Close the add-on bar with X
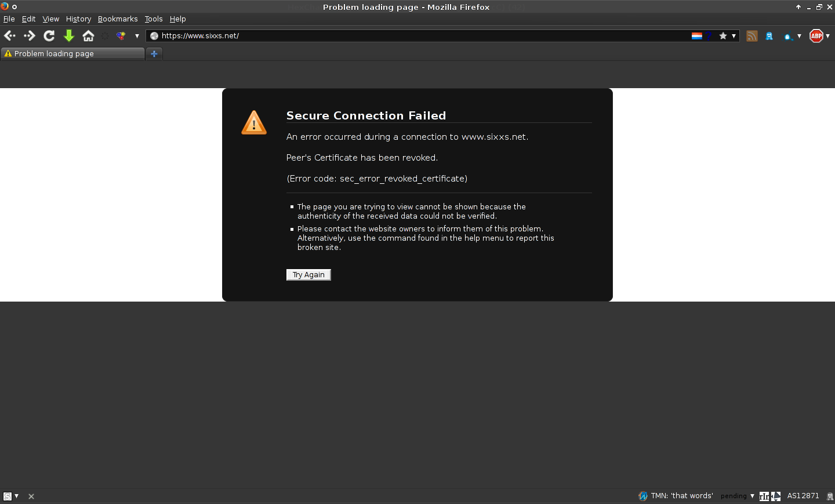 click(x=31, y=496)
